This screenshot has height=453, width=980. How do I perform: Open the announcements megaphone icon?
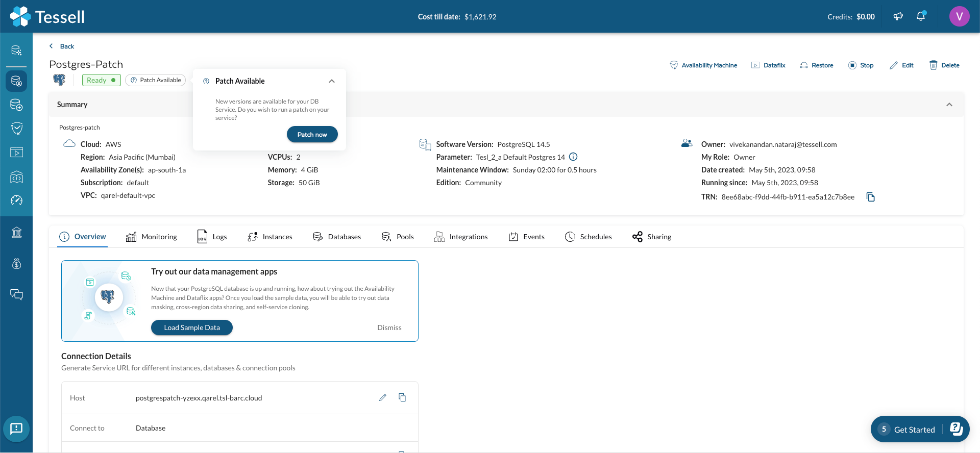pyautogui.click(x=898, y=16)
